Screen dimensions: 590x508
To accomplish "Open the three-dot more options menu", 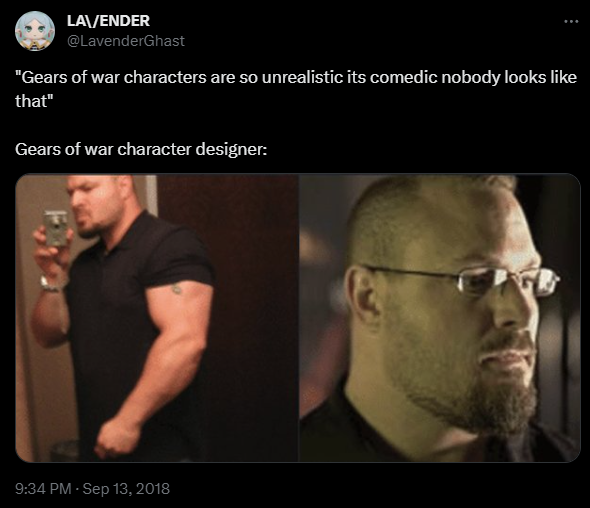I will (x=571, y=21).
